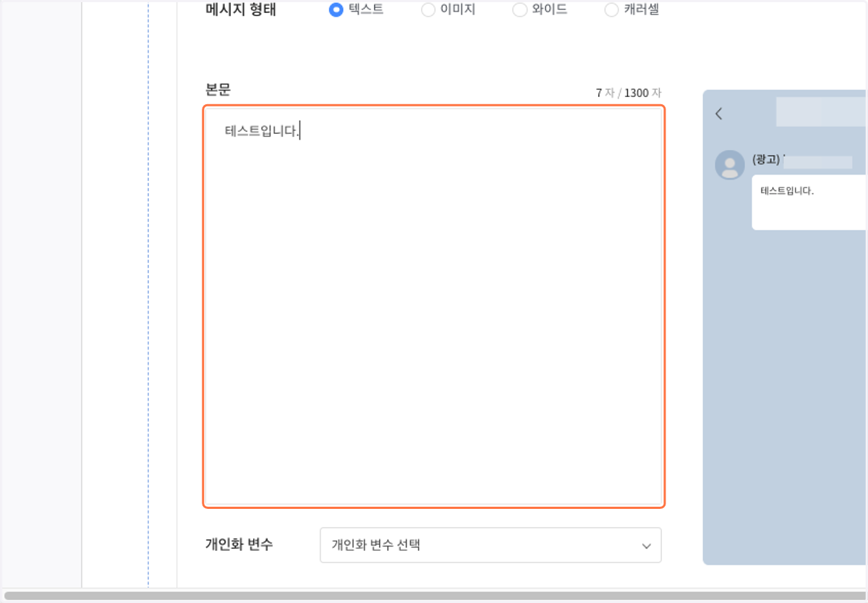Click the 개인화 변수 label
This screenshot has width=868, height=603.
(x=239, y=545)
